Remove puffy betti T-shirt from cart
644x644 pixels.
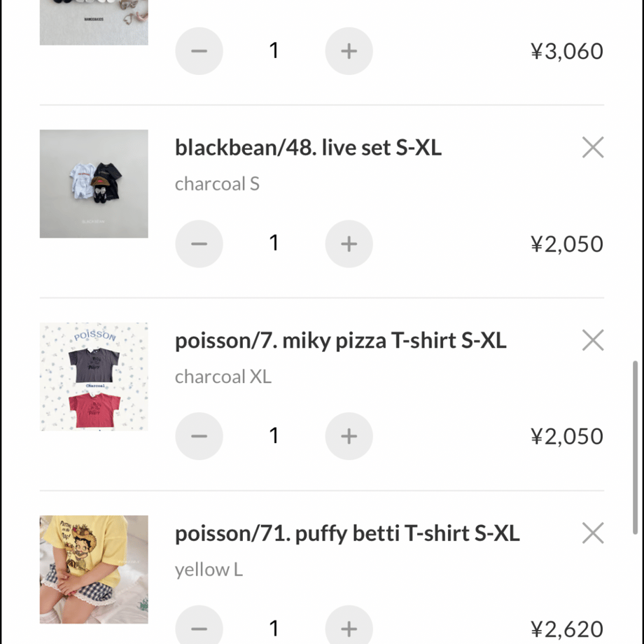point(593,533)
